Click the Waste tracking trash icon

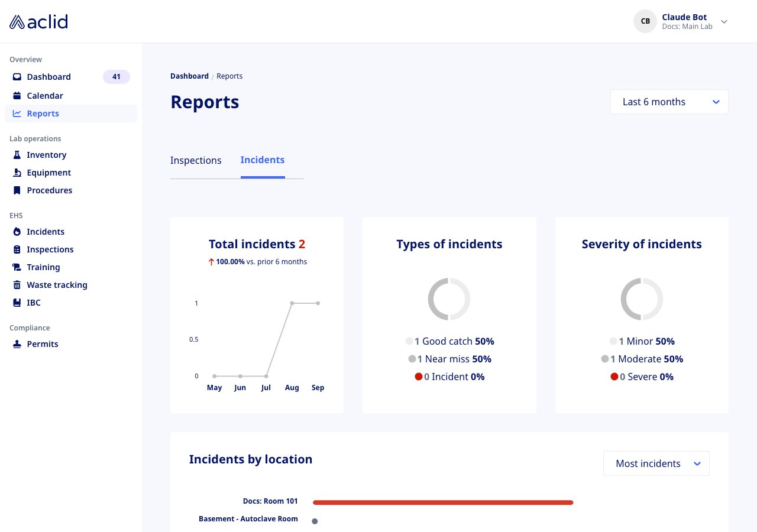pyautogui.click(x=17, y=285)
